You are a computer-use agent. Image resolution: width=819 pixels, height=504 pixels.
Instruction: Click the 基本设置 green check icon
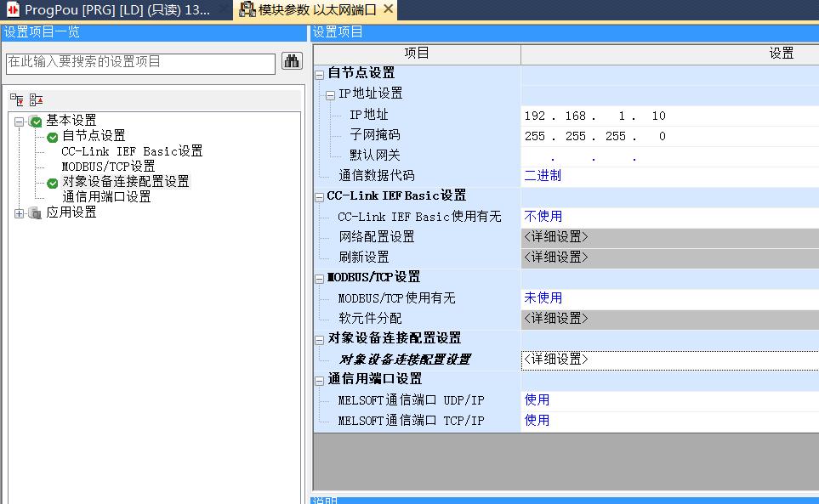click(x=36, y=122)
